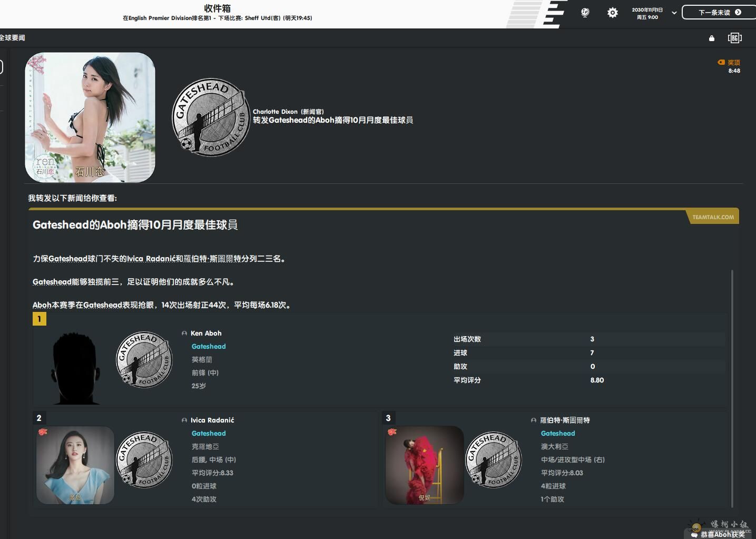Screen dimensions: 756x539
Task: Open Ivica Radanić link in the news paragraph
Action: click(151, 259)
